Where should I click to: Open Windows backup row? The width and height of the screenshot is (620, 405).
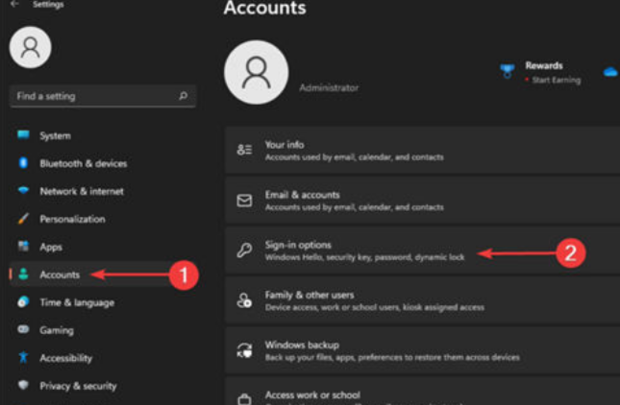[423, 350]
